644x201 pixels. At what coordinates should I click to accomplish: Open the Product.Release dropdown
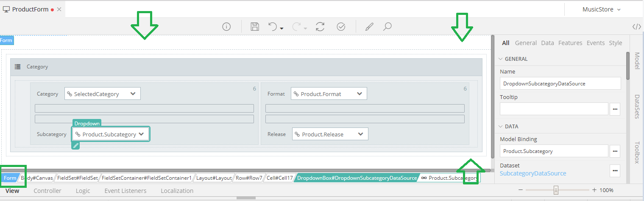(330, 134)
